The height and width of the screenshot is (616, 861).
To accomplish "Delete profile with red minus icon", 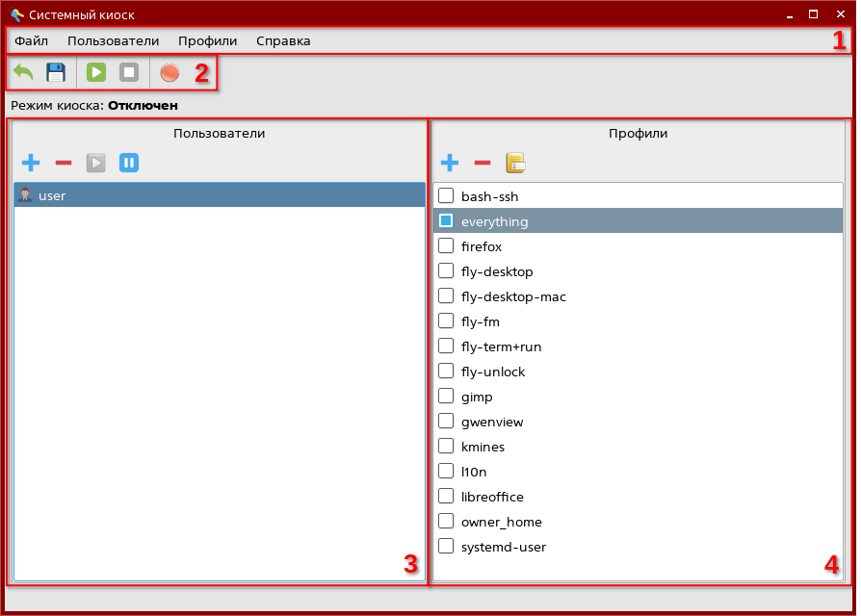I will 483,163.
